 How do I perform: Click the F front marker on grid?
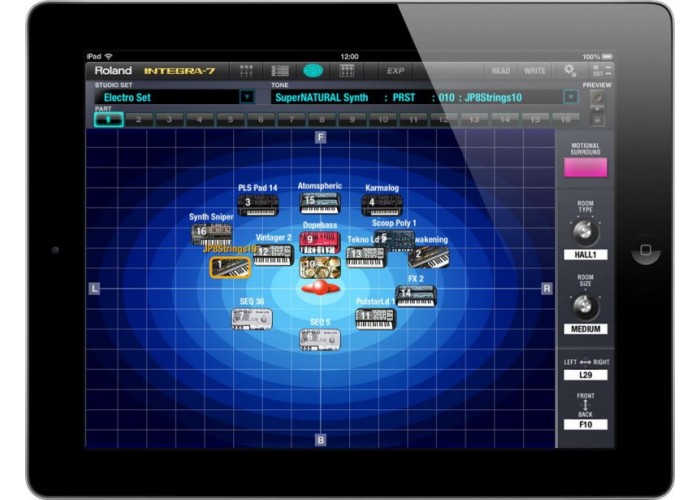(x=321, y=137)
